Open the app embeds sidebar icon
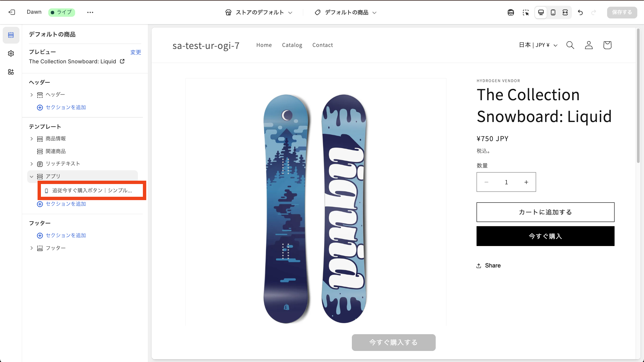 click(x=11, y=72)
